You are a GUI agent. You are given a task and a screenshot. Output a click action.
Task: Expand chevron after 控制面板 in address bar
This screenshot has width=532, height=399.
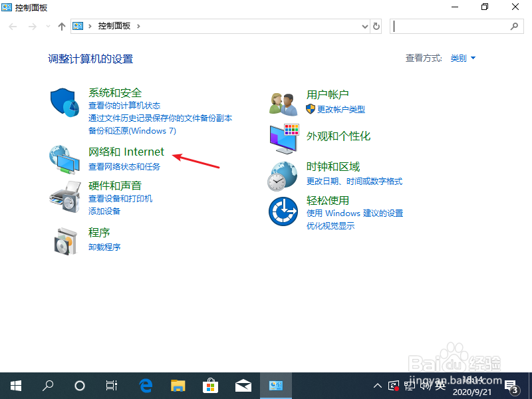[138, 26]
